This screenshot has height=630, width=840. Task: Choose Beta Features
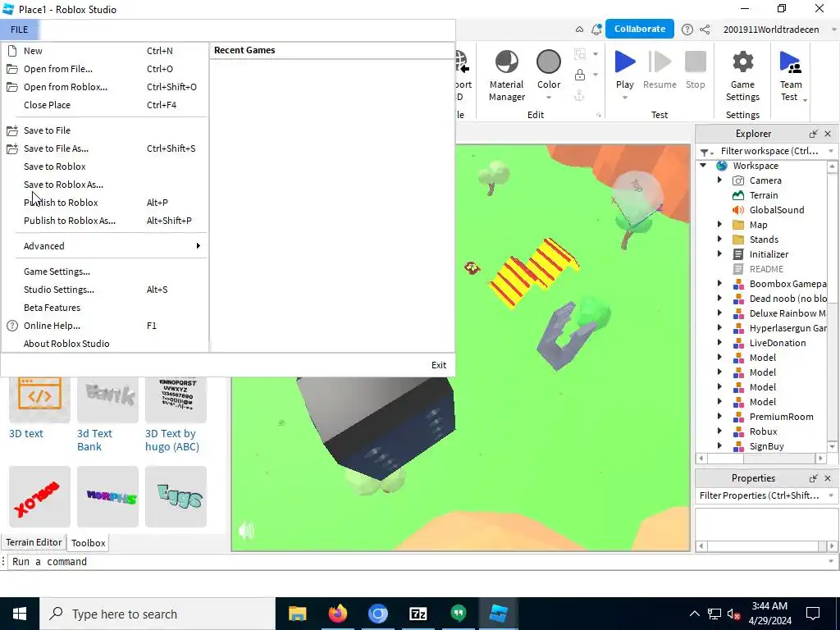pos(104,308)
